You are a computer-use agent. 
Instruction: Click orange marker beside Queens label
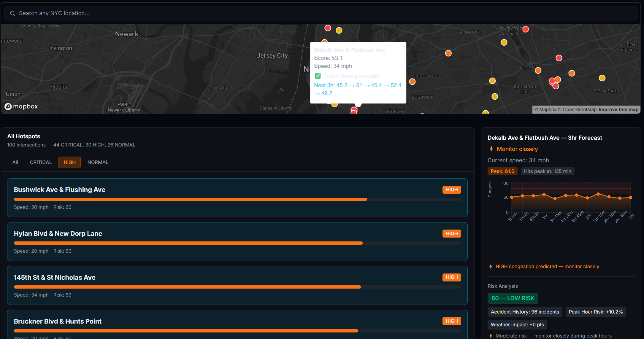point(538,70)
